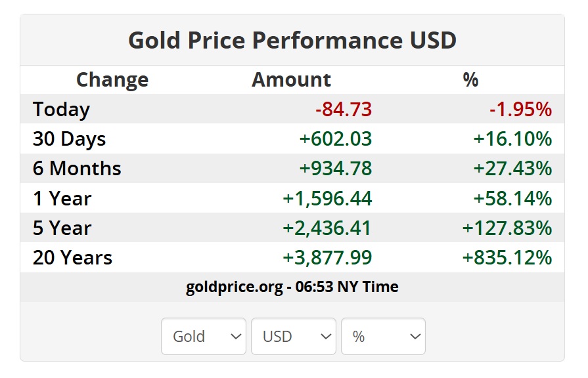Click the +835.12% twenty-year percentage
This screenshot has height=378, width=588.
(x=507, y=257)
